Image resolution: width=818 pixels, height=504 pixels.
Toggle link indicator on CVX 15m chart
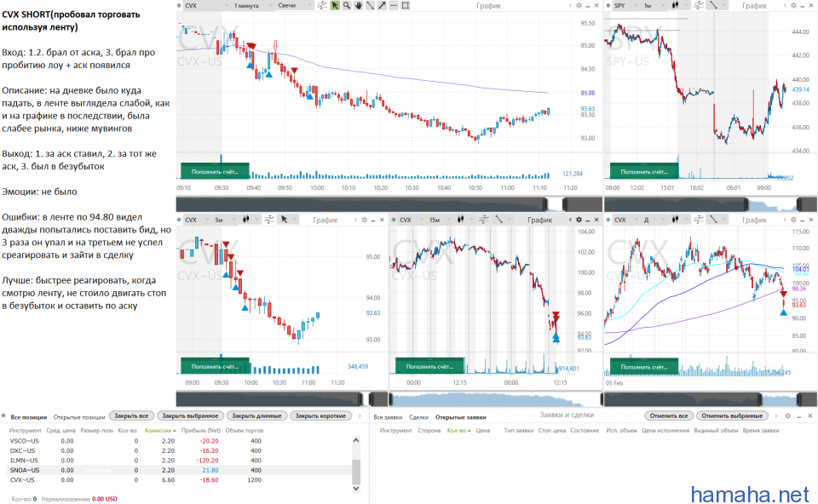394,220
